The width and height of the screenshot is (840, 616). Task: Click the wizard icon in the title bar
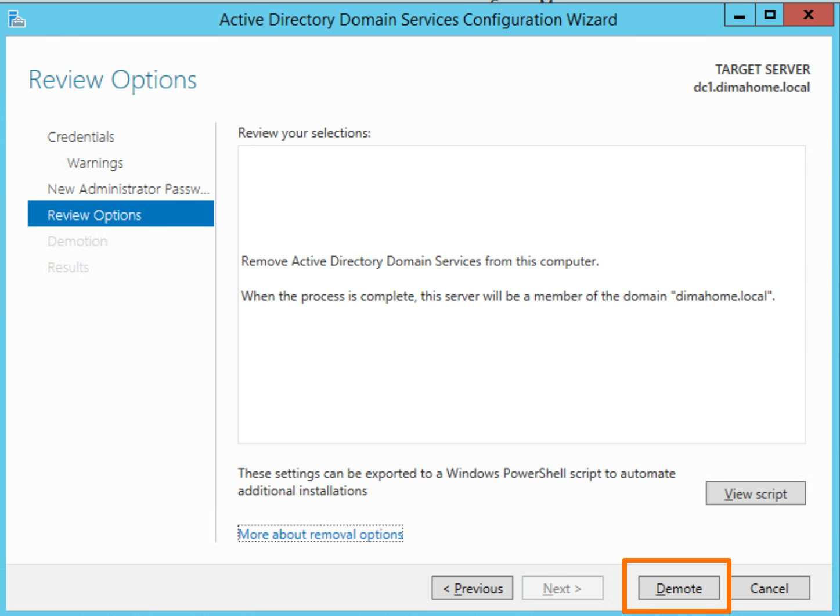coord(17,20)
